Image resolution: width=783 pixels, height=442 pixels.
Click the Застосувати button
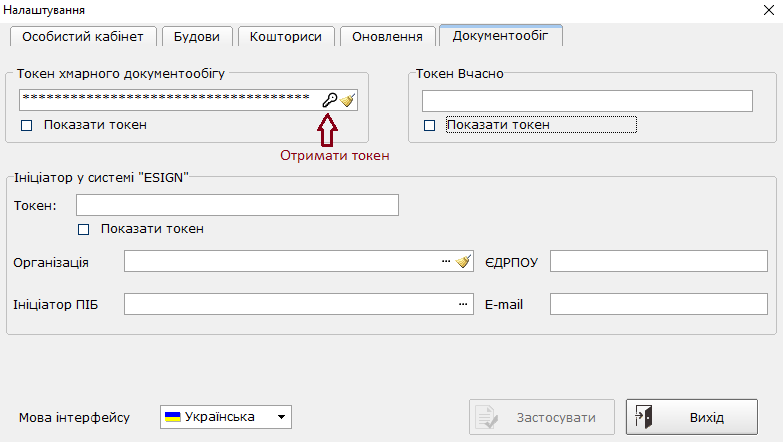542,417
